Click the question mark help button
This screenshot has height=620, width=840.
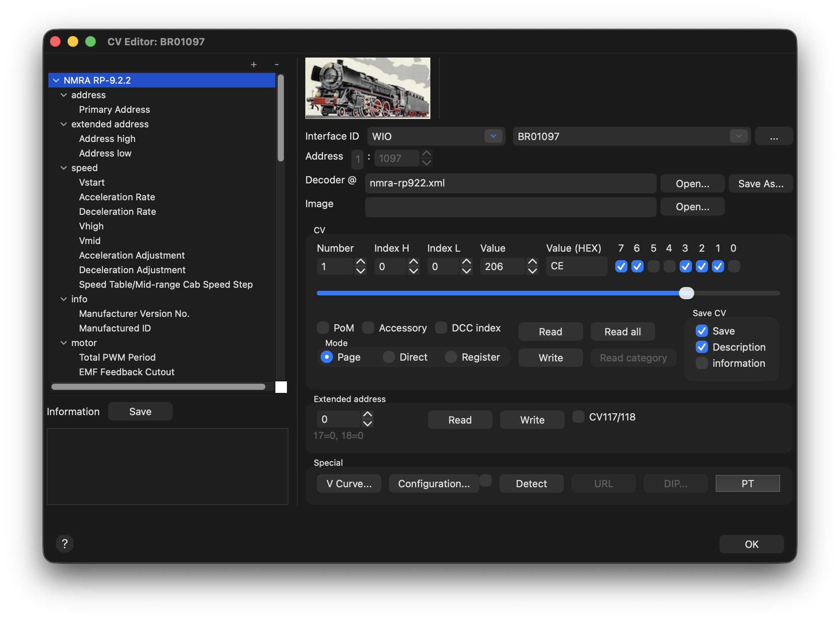65,544
